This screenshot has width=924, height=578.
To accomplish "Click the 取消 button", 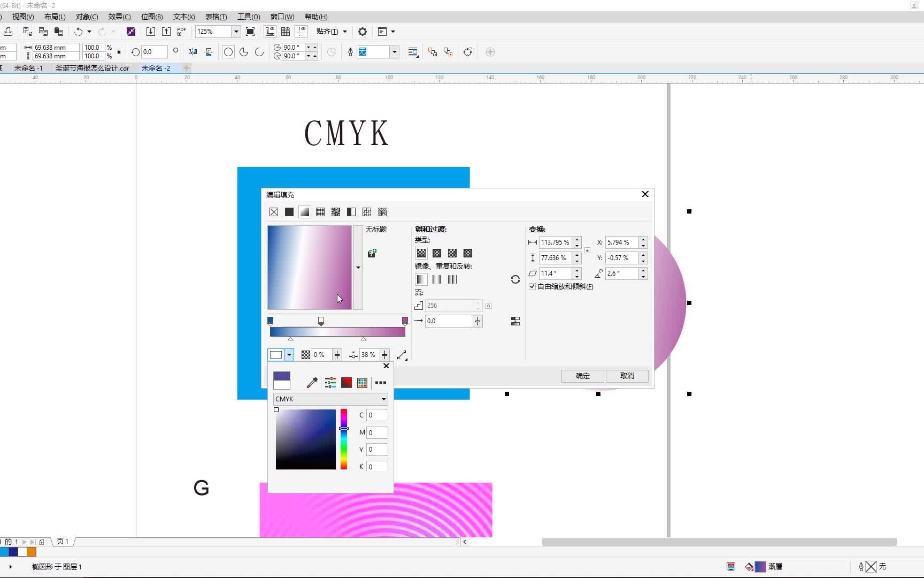I will (x=627, y=376).
